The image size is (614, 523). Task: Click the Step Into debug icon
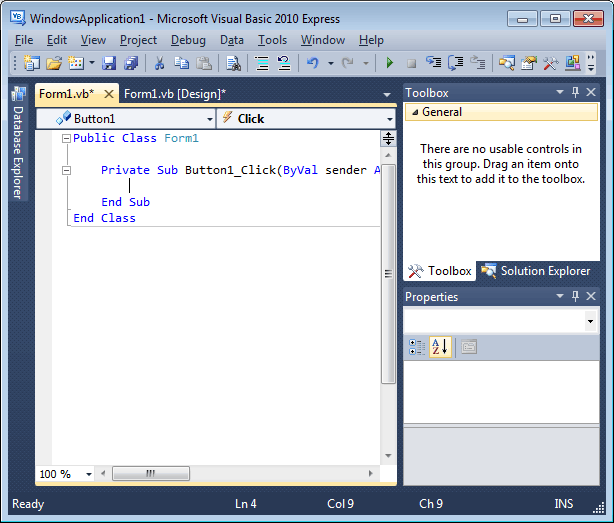433,63
